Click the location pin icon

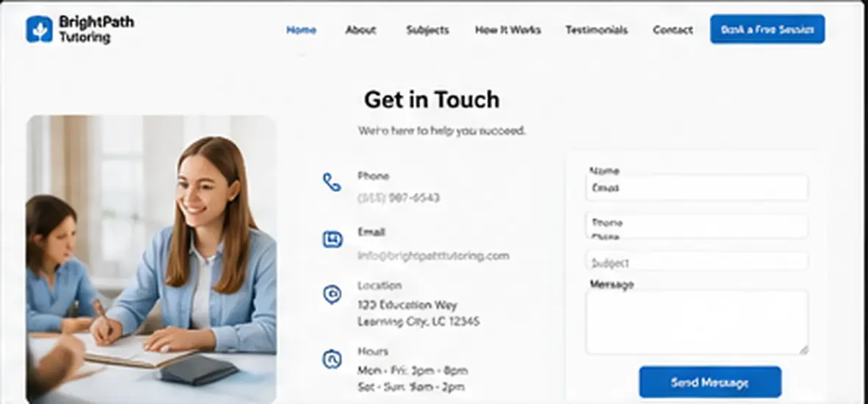(332, 294)
